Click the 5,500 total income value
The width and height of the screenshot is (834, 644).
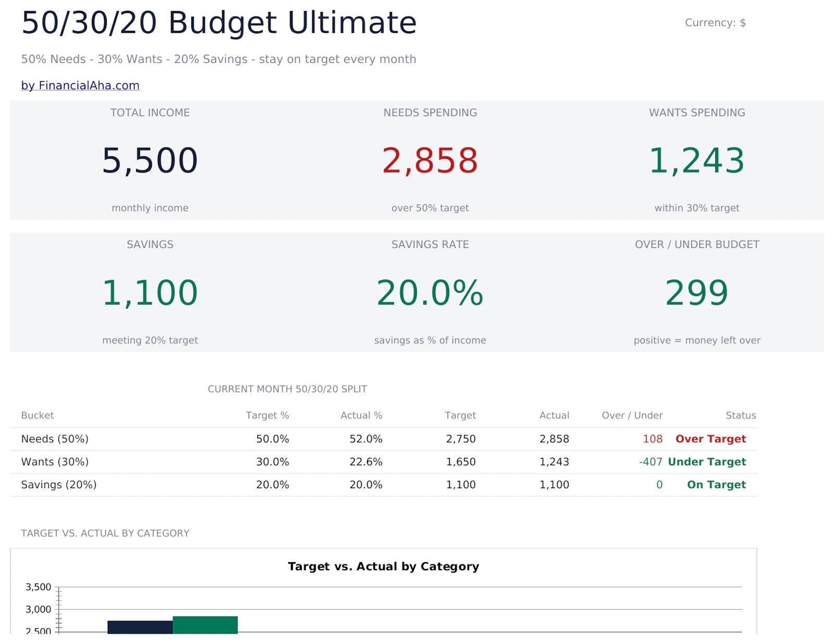coord(150,160)
